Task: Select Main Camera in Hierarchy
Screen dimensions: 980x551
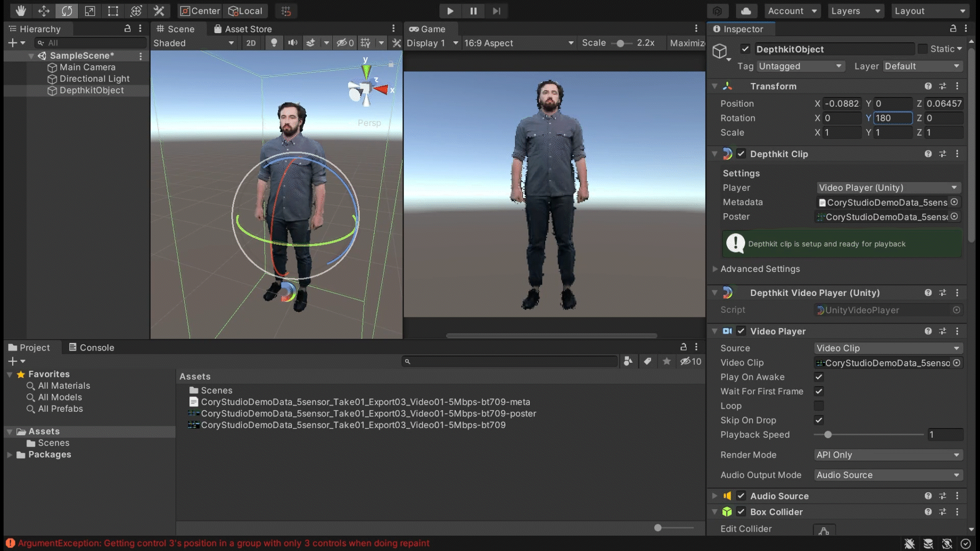Action: [x=87, y=67]
